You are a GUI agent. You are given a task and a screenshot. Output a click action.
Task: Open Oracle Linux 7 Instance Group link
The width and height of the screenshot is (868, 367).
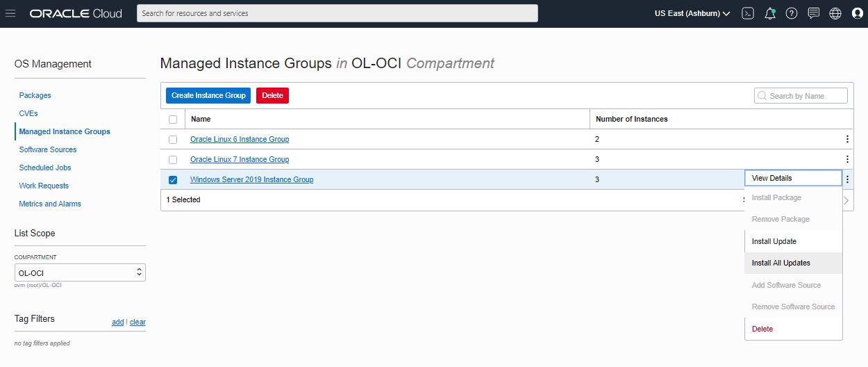(240, 159)
